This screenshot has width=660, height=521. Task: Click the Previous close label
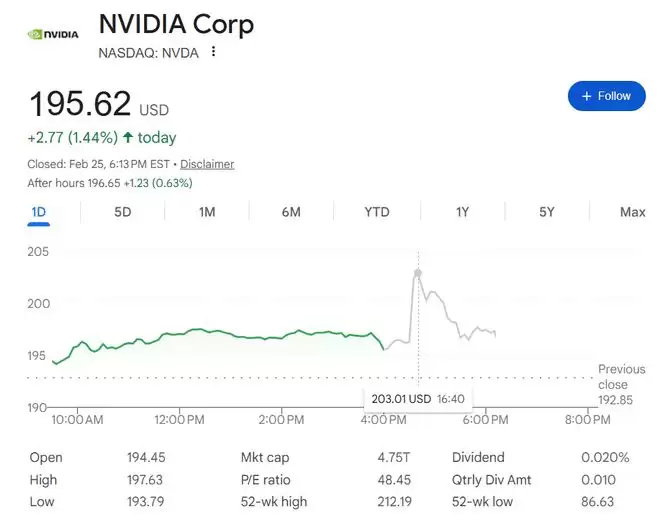point(621,377)
